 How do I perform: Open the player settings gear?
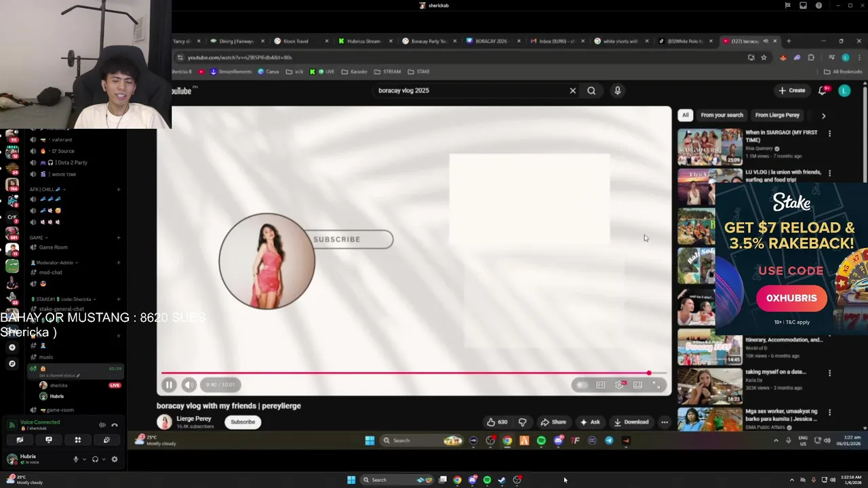tap(620, 385)
